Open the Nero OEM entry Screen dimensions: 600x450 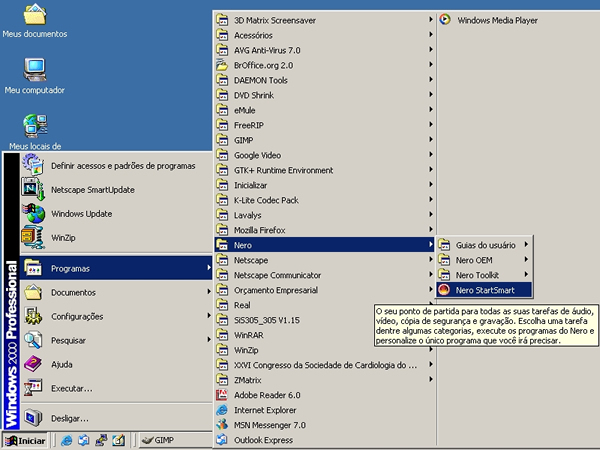(x=484, y=260)
